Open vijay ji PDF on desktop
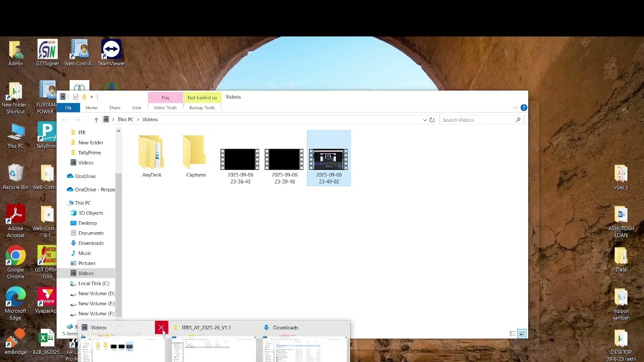 [621, 177]
